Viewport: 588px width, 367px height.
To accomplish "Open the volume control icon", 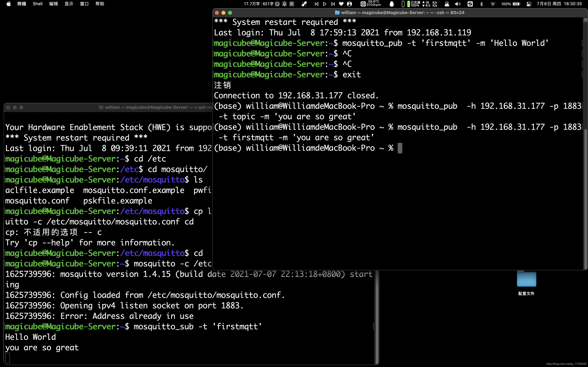I will (458, 4).
